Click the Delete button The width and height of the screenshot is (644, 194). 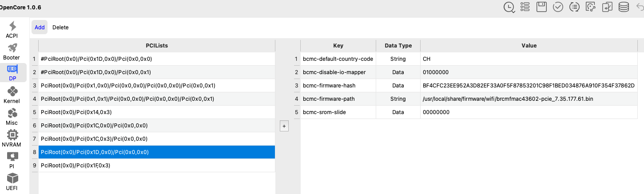[x=60, y=27]
